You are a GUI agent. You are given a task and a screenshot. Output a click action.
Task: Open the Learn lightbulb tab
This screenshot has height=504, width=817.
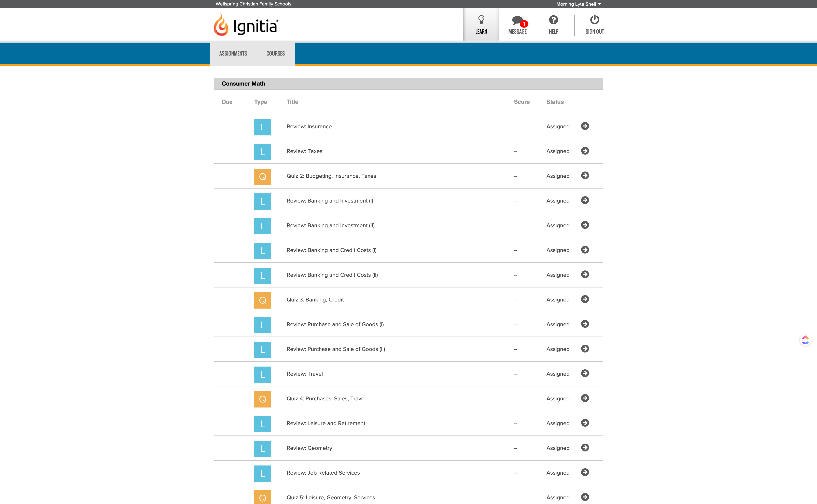pyautogui.click(x=481, y=24)
